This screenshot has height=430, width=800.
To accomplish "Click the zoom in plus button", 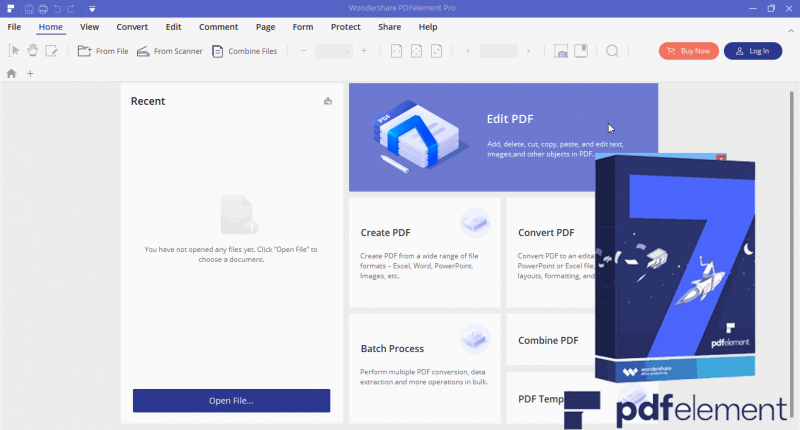I will [364, 51].
